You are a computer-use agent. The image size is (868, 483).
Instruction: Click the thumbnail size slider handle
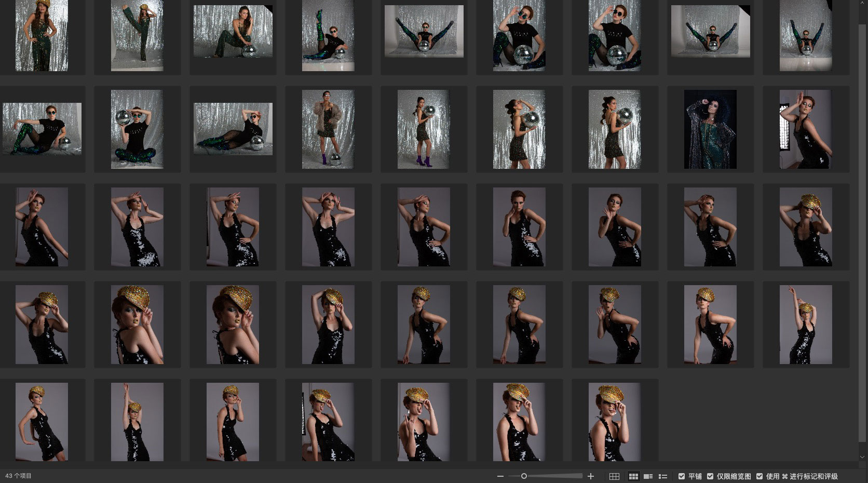(524, 476)
